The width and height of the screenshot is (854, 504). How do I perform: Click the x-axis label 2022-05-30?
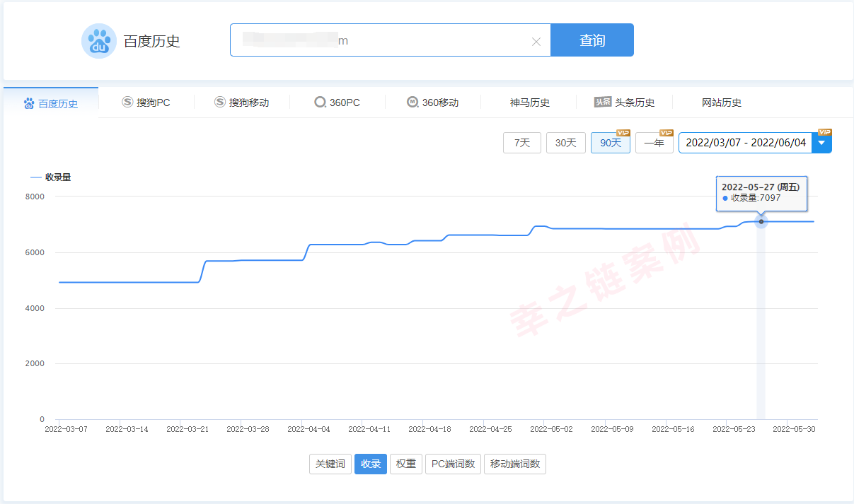tap(794, 429)
